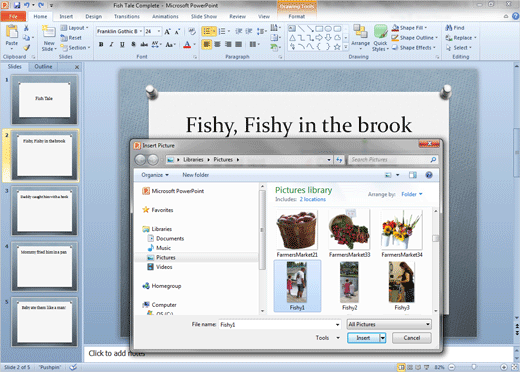Toggle Align Text Left
This screenshot has width=520, height=372.
tap(207, 44)
